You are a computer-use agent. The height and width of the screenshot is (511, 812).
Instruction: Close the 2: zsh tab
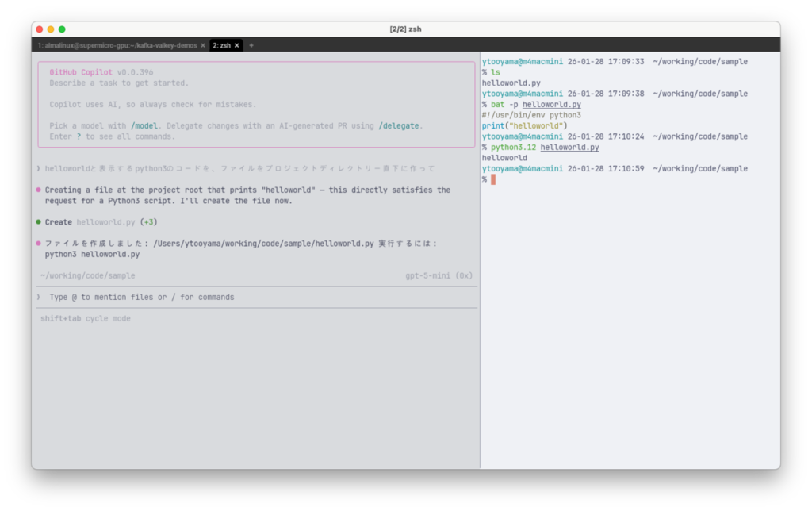236,45
